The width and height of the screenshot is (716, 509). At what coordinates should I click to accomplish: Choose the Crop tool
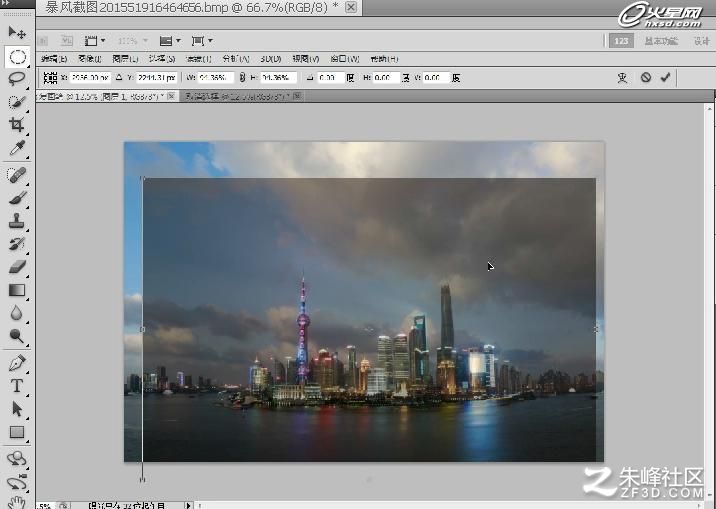tap(17, 125)
